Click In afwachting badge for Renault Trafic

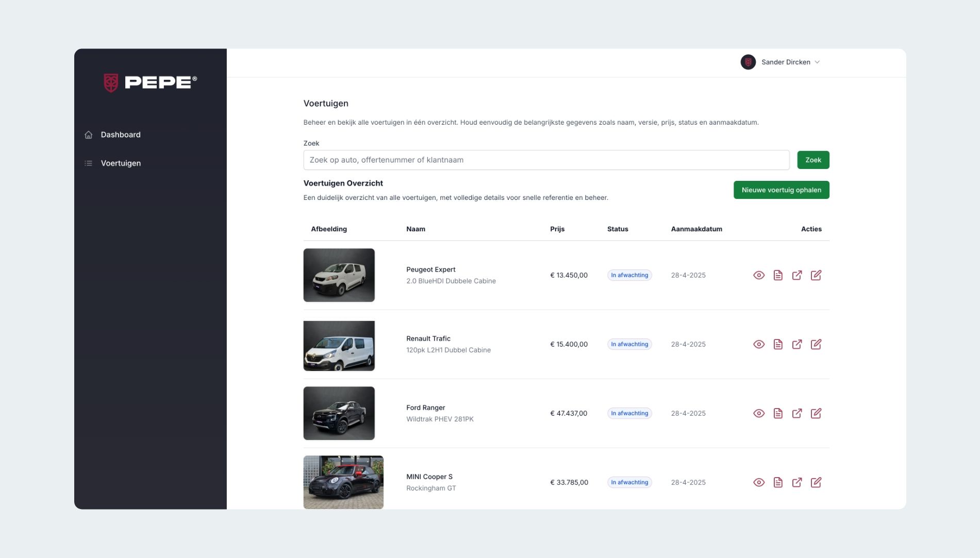tap(629, 344)
